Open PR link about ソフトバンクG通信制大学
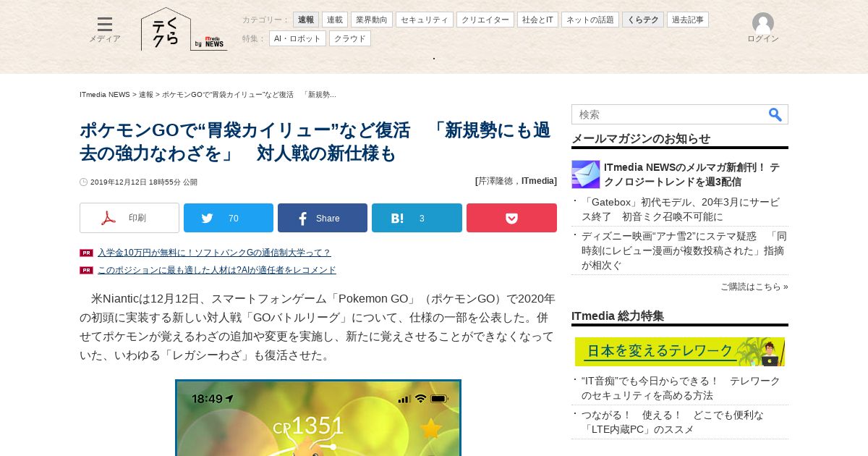 coord(214,253)
